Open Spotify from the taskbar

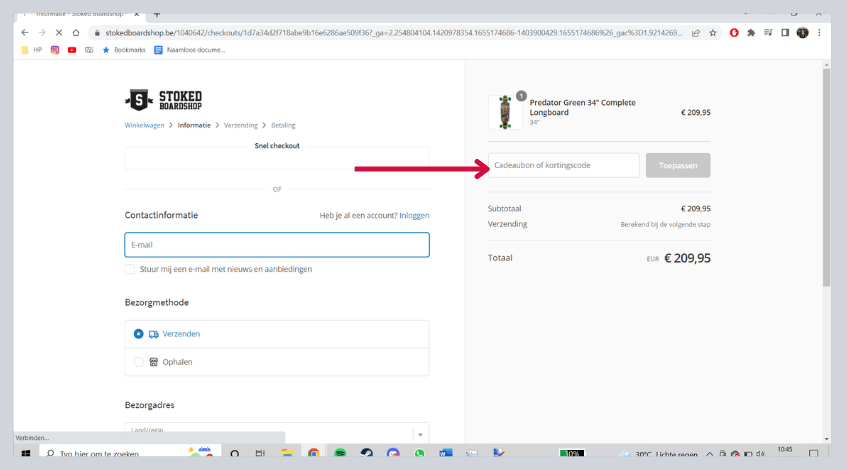tap(340, 454)
